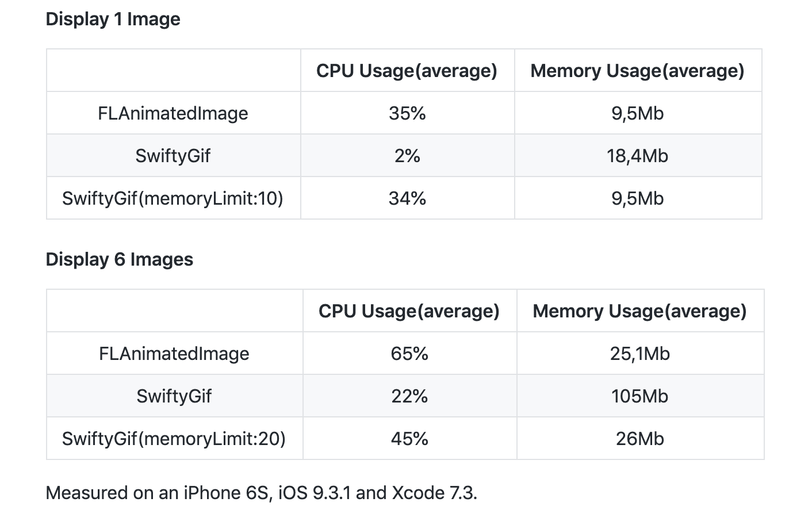Click the 65% CPU usage cell

pyautogui.click(x=409, y=354)
